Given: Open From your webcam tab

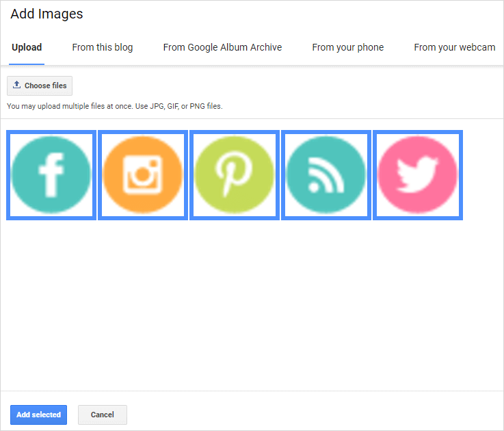Looking at the screenshot, I should [455, 47].
